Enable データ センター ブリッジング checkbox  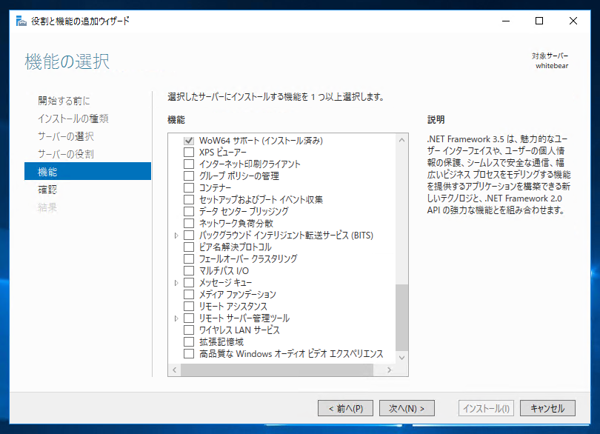pyautogui.click(x=189, y=212)
